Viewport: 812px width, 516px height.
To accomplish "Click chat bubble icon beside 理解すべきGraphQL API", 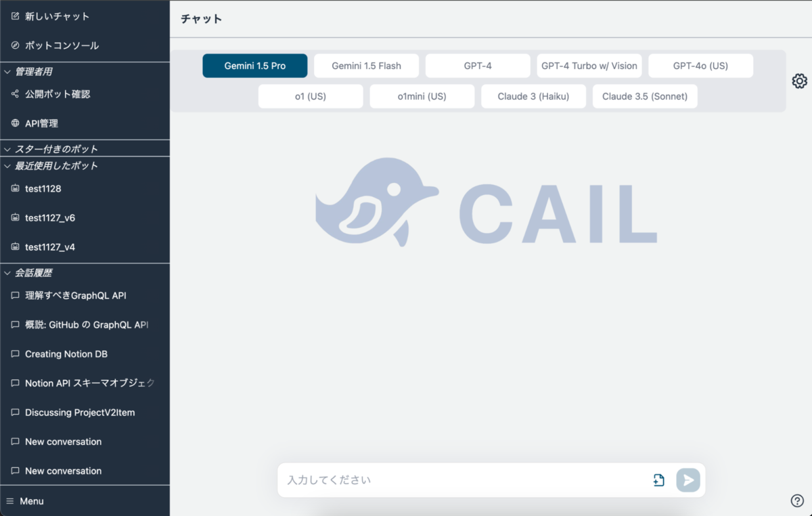I will [16, 295].
